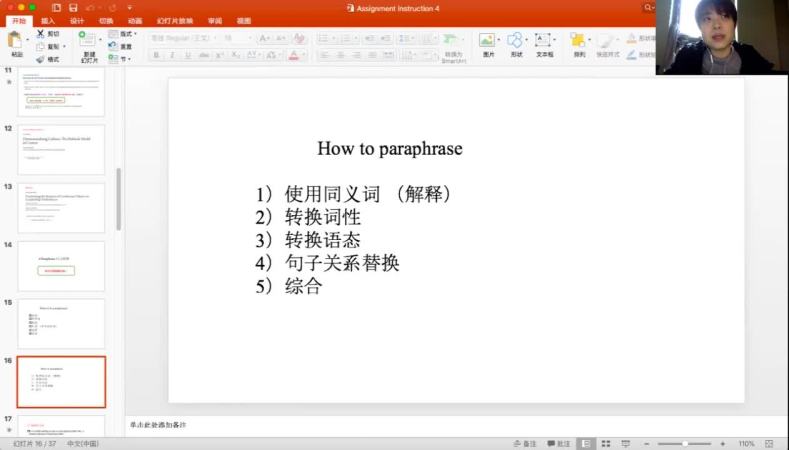Image resolution: width=789 pixels, height=450 pixels.
Task: Click the Quick Styles (快速样式) icon
Action: (x=606, y=40)
